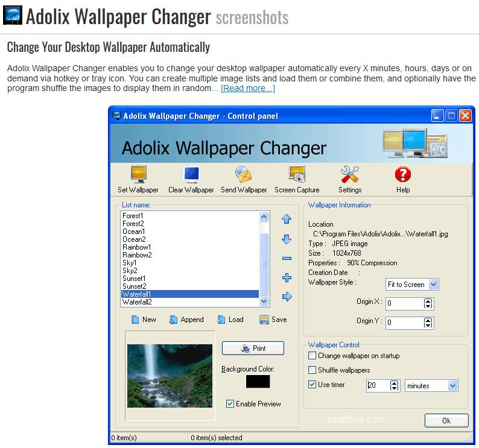This screenshot has height=448, width=479.
Task: Click inside the Origin X input field
Action: point(404,303)
